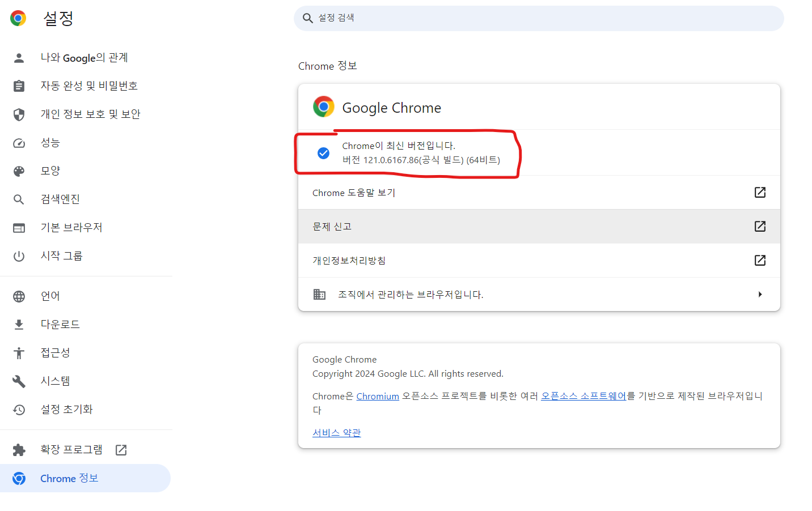Click the person icon for 나와 Google의 관계
The image size is (812, 511).
click(x=19, y=58)
